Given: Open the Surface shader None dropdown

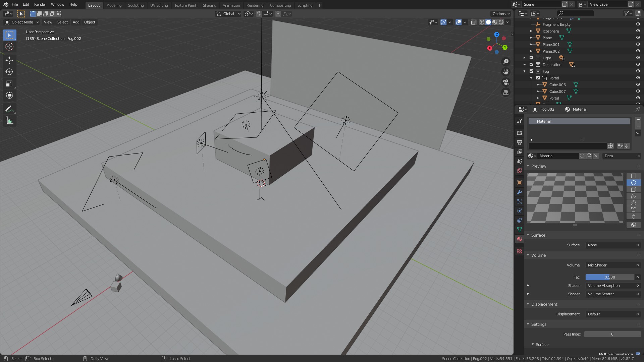Looking at the screenshot, I should tap(613, 245).
